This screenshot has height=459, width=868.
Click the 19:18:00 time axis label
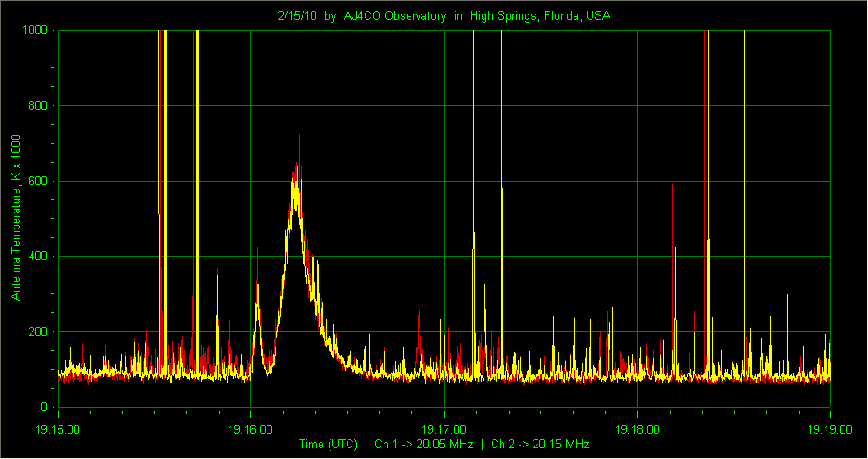(637, 429)
